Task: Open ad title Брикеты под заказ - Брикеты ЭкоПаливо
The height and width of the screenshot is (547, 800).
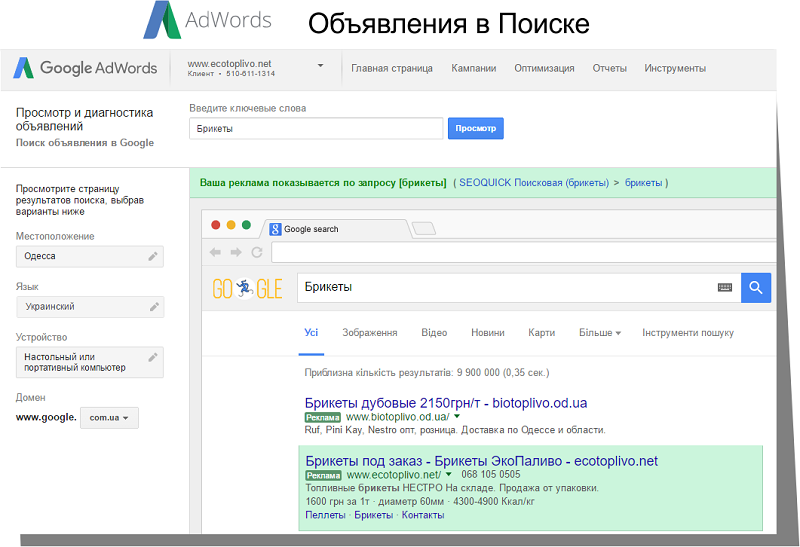Action: 482,461
